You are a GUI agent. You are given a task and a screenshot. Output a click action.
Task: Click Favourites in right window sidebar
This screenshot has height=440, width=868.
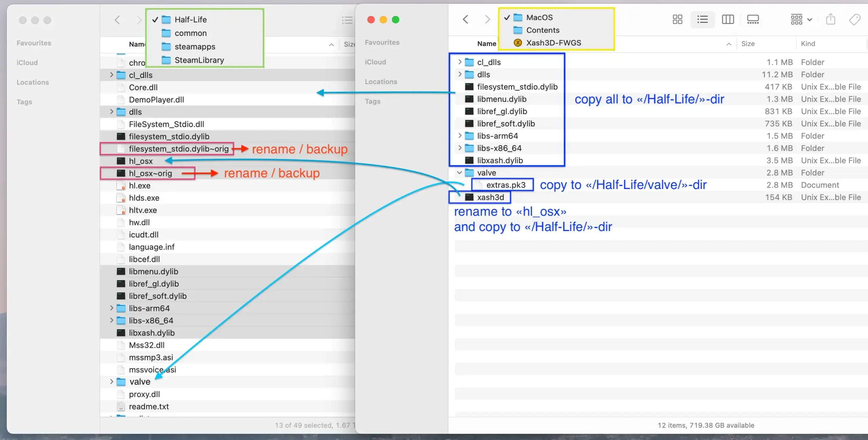[382, 42]
